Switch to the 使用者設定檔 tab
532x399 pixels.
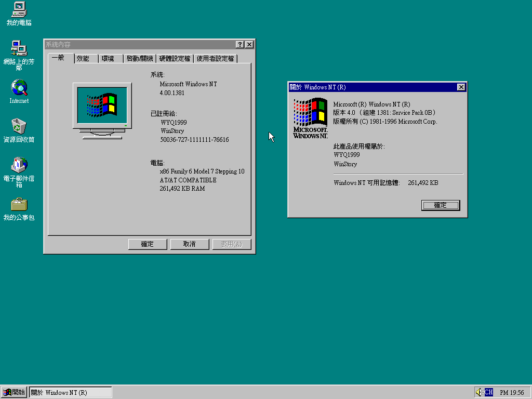[215, 59]
